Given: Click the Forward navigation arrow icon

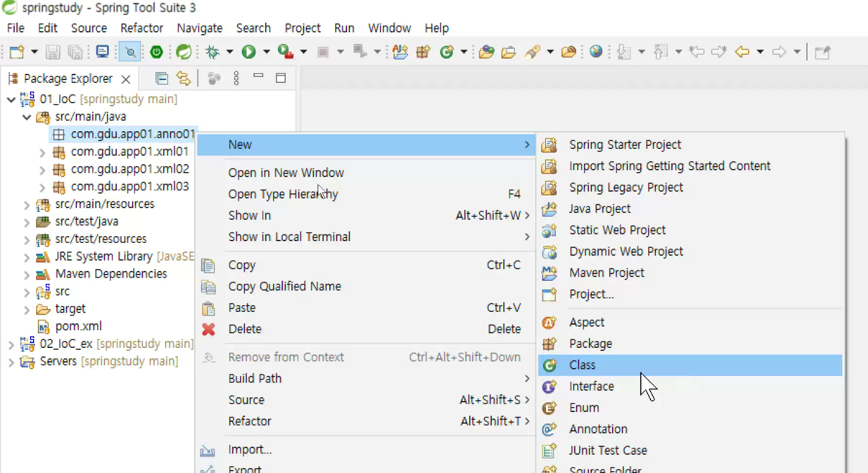Looking at the screenshot, I should tap(779, 52).
